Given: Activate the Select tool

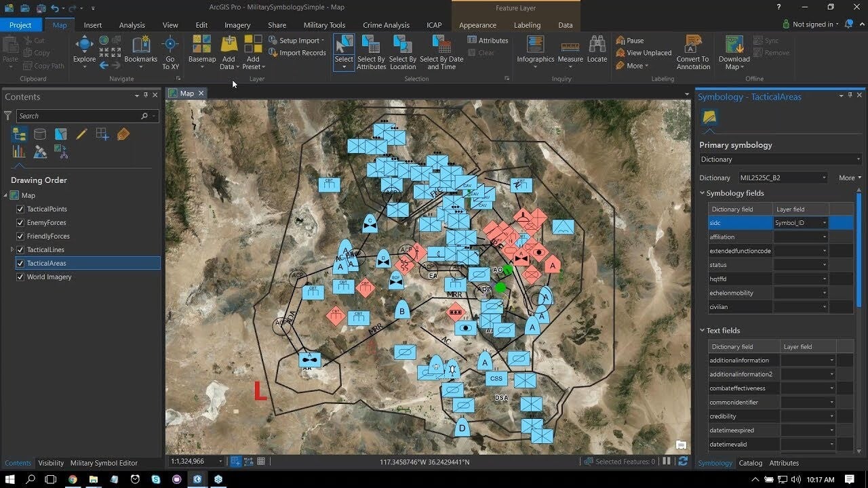Looking at the screenshot, I should (x=344, y=53).
